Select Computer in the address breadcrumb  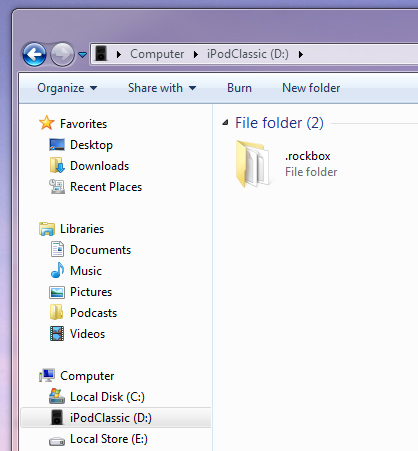pos(157,54)
